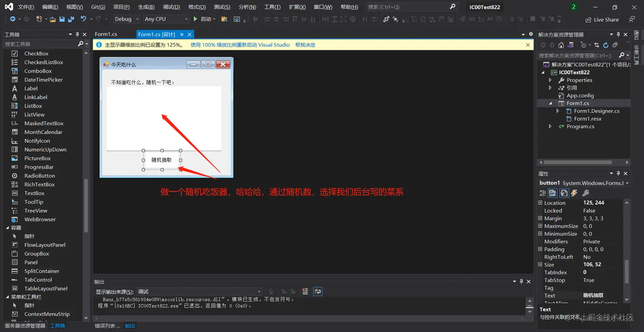Click the Open File folder icon
Screen dimensions: 644x332
53,19
